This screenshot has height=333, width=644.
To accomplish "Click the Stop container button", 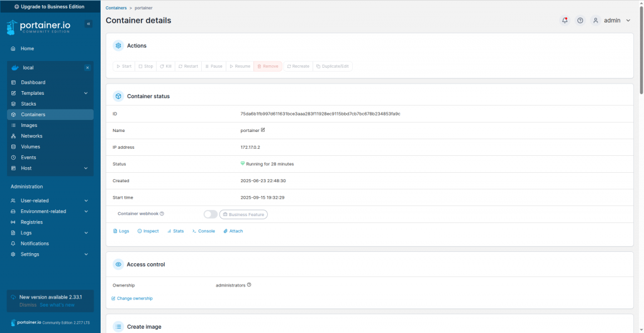I will pyautogui.click(x=146, y=66).
